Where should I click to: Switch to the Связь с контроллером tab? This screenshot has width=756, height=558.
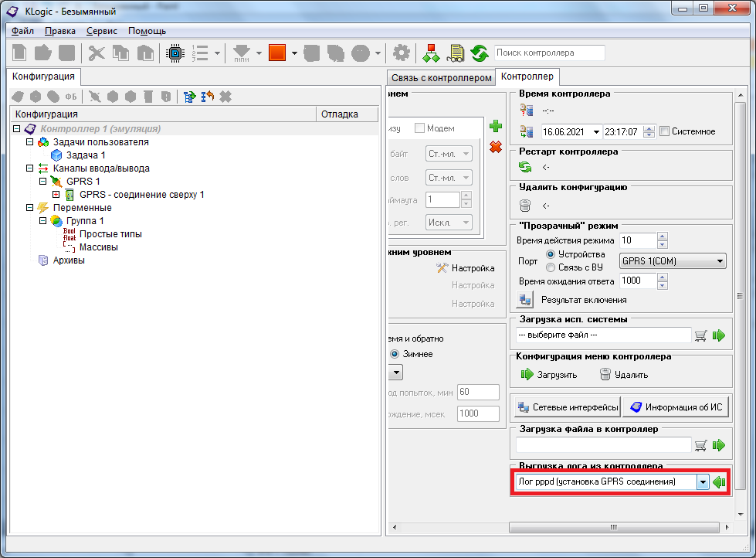click(x=441, y=78)
